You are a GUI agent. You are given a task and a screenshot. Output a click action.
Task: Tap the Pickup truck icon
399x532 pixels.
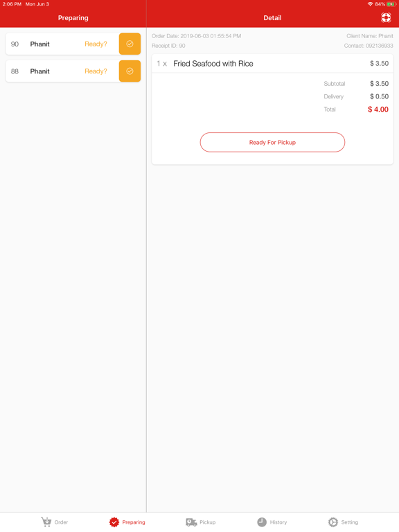coord(191,522)
